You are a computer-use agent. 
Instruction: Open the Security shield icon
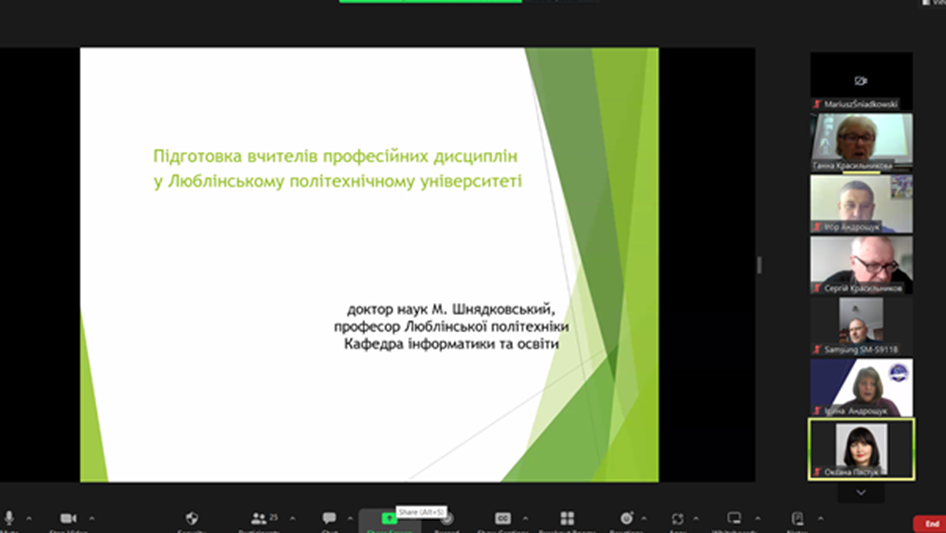[192, 518]
